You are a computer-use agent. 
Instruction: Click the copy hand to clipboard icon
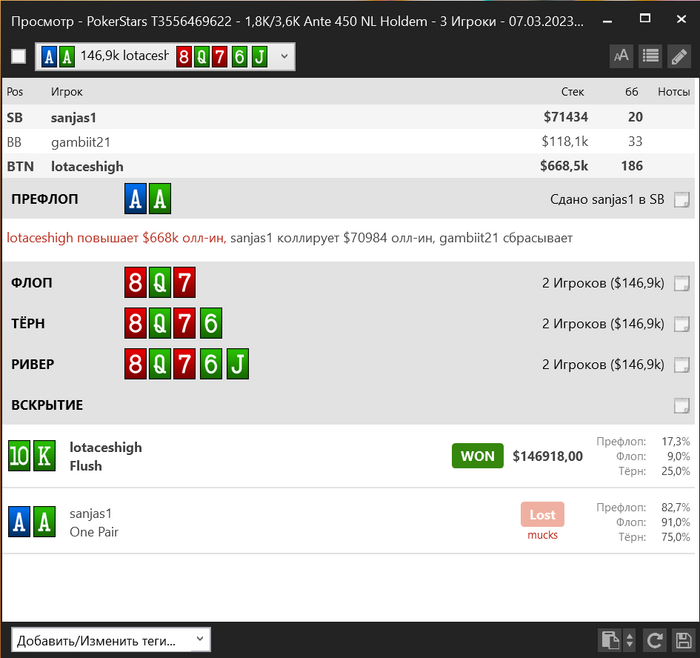pyautogui.click(x=609, y=640)
